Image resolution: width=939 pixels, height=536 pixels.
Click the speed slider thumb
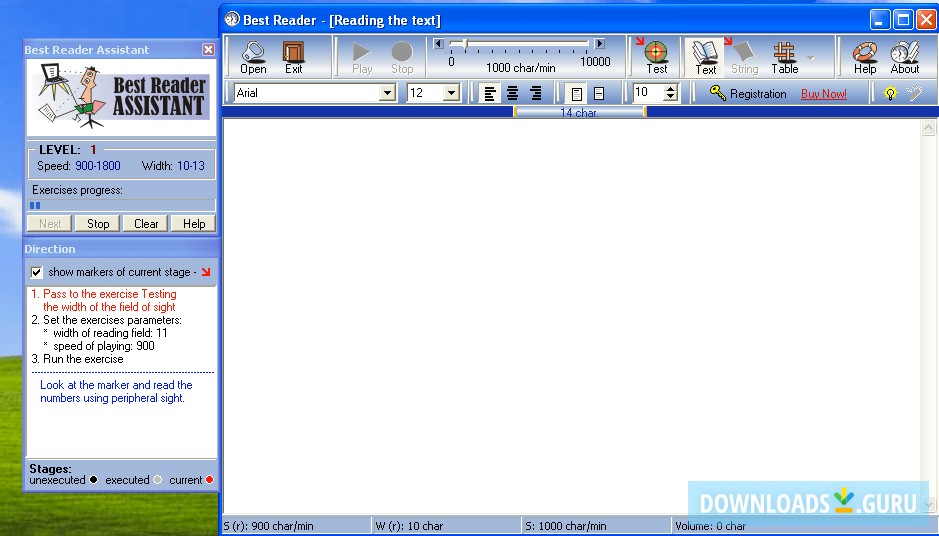click(465, 44)
